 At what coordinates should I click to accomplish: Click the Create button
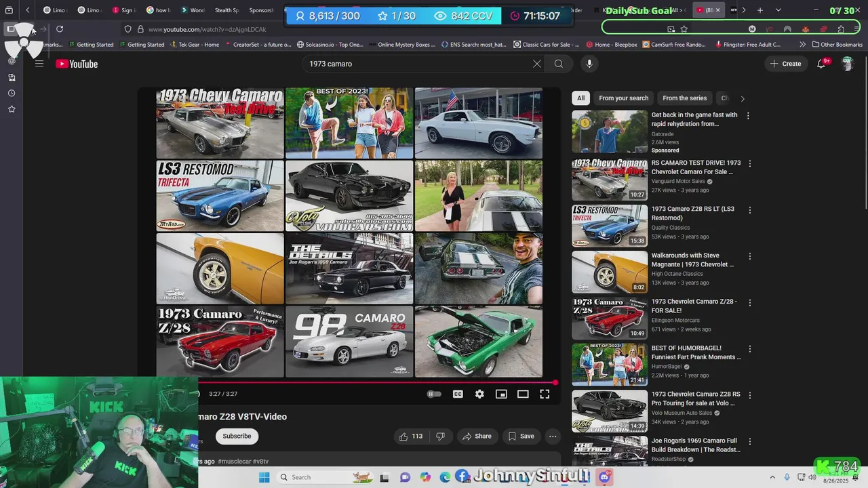[785, 64]
